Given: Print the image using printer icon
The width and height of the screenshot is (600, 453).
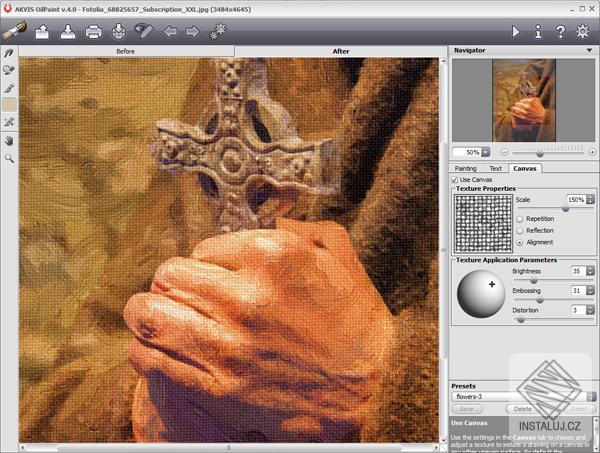Looking at the screenshot, I should point(93,31).
